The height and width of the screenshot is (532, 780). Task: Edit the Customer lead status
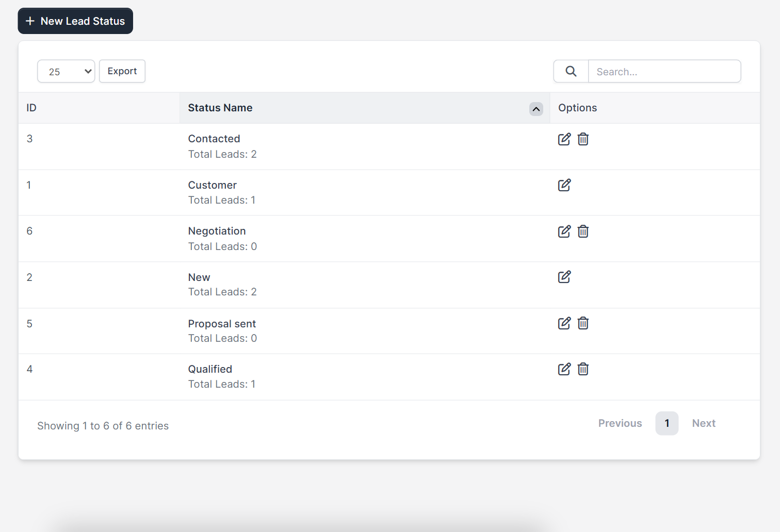(564, 185)
